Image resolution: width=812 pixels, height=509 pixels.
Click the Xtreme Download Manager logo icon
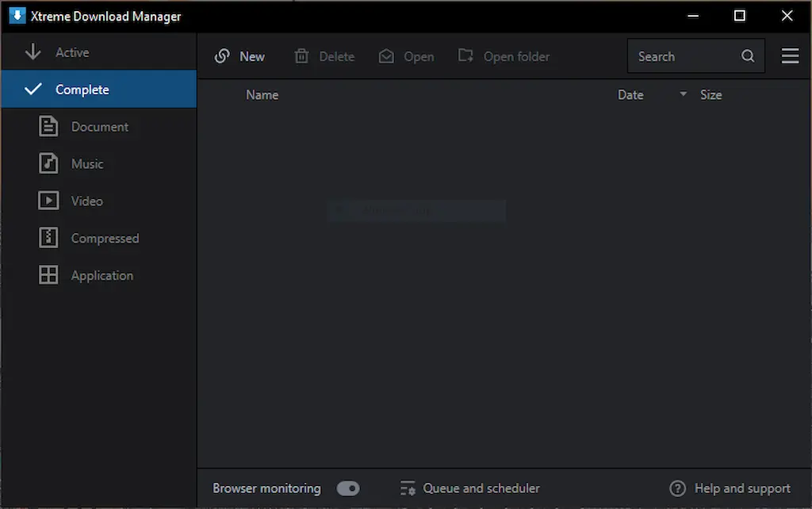point(17,16)
